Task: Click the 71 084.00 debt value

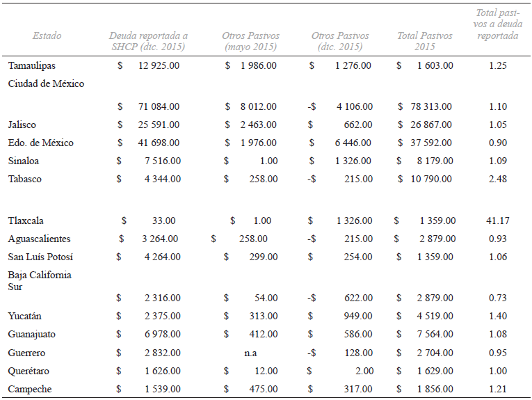Action: pyautogui.click(x=159, y=106)
